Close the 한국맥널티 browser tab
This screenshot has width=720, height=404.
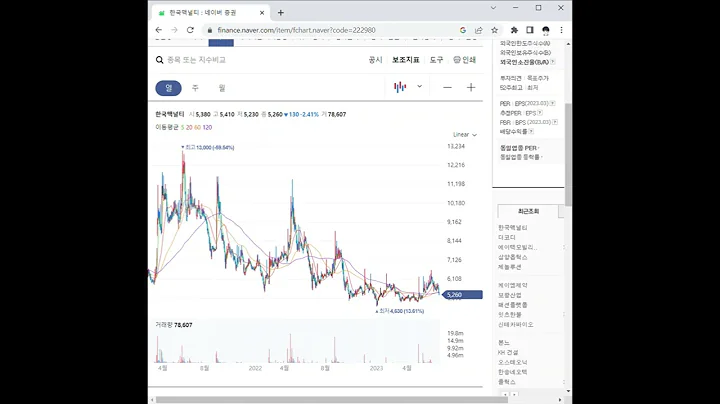[262, 13]
